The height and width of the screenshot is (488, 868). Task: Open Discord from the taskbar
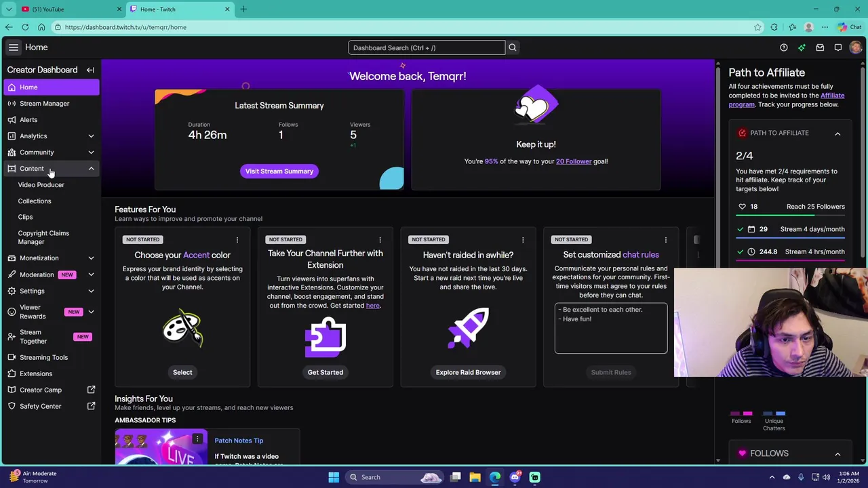[x=515, y=477]
